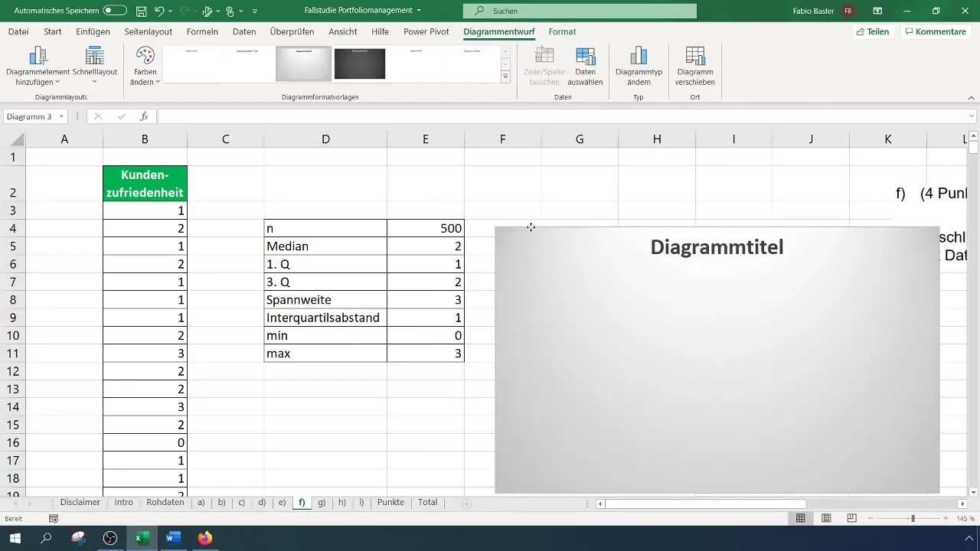This screenshot has height=551, width=980.
Task: Add a new sheet with plus button
Action: click(x=465, y=504)
